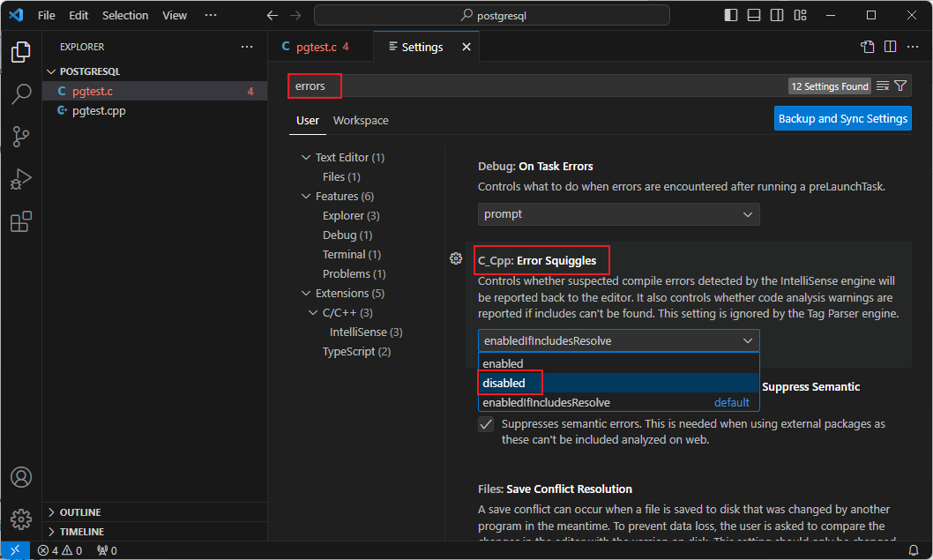The width and height of the screenshot is (933, 560).
Task: Open the Selection menu
Action: [x=125, y=15]
